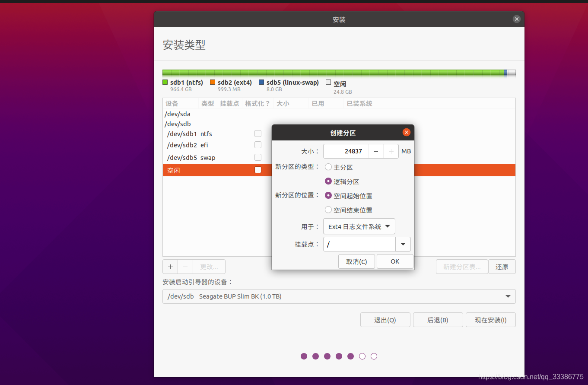
Task: Click the size field showing 24837
Action: point(346,151)
